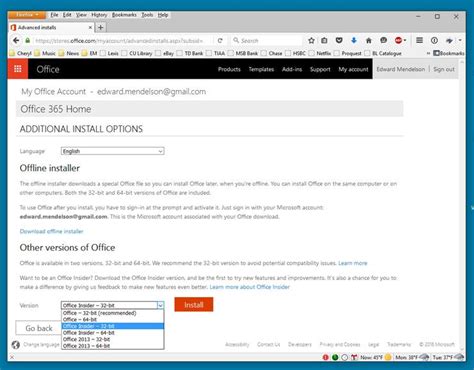Click Change language globe icon
Screen dimensions: 474x370
16,345
